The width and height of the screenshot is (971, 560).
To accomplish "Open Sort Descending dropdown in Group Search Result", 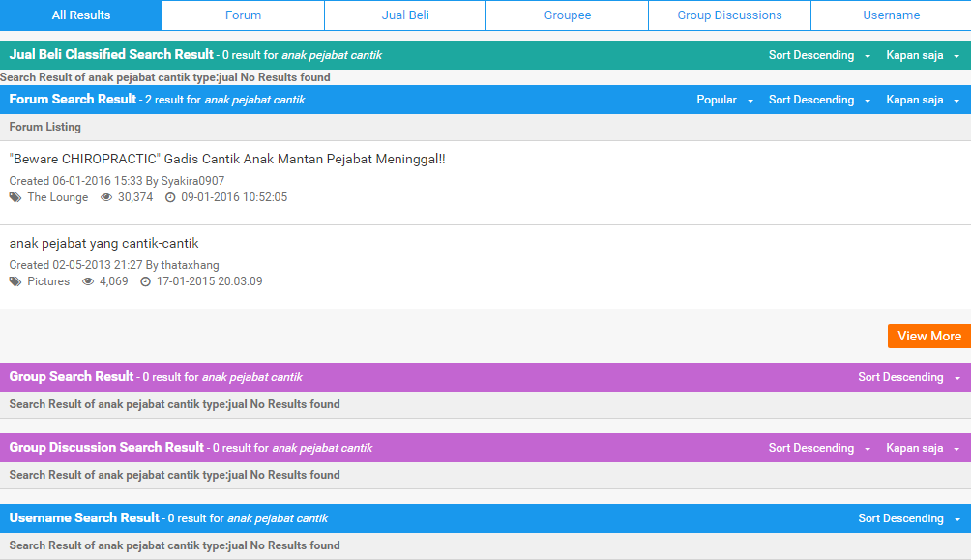I will click(x=909, y=377).
